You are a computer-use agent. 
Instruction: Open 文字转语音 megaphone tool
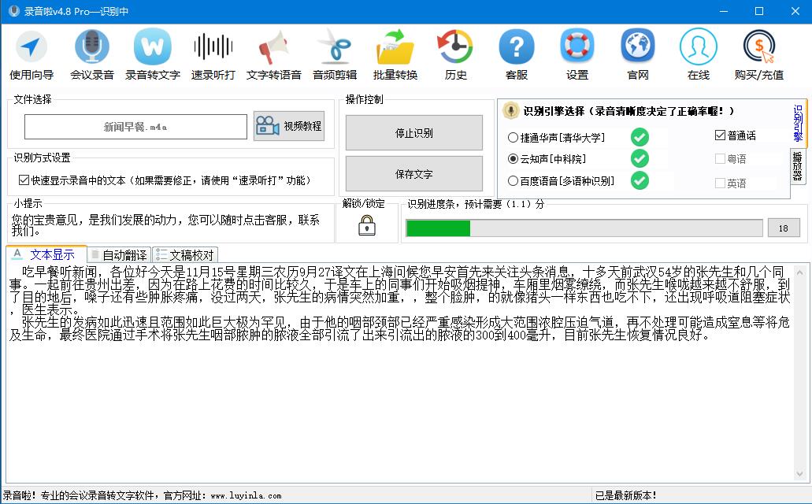click(x=273, y=46)
